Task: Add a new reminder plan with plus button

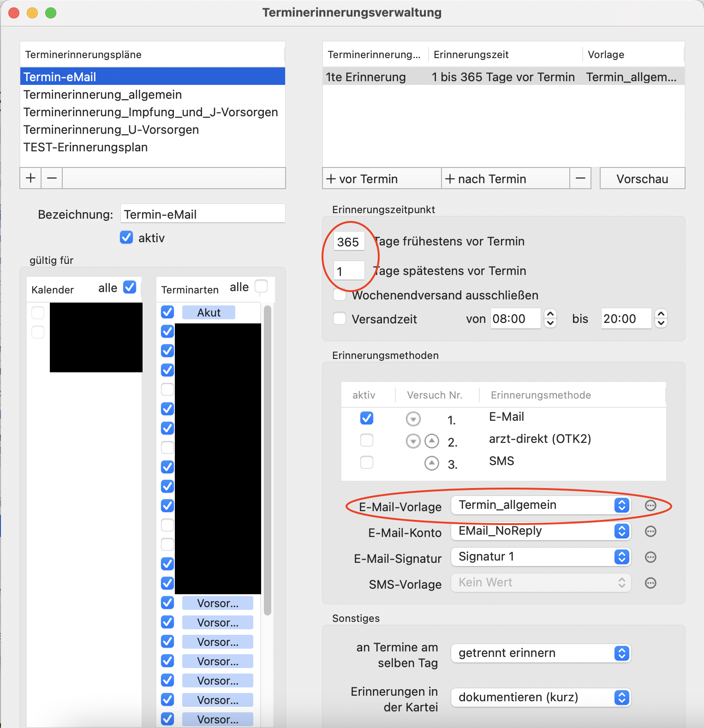Action: 31,178
